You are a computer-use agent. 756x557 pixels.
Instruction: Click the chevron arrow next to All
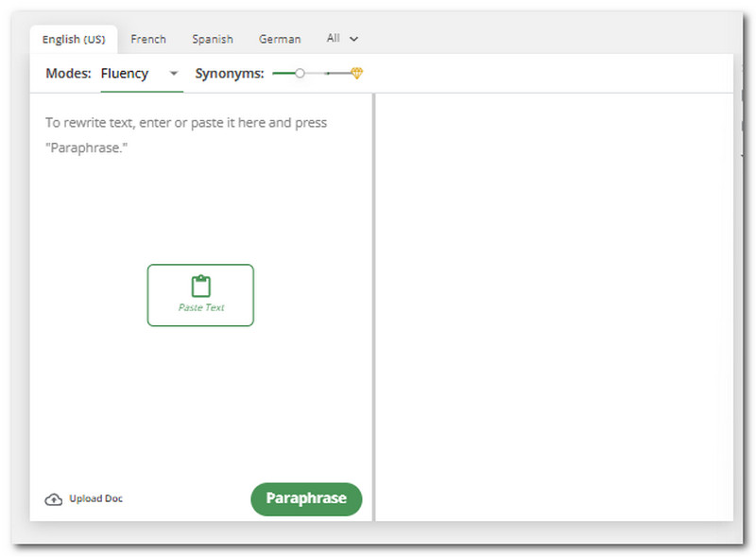click(x=353, y=39)
